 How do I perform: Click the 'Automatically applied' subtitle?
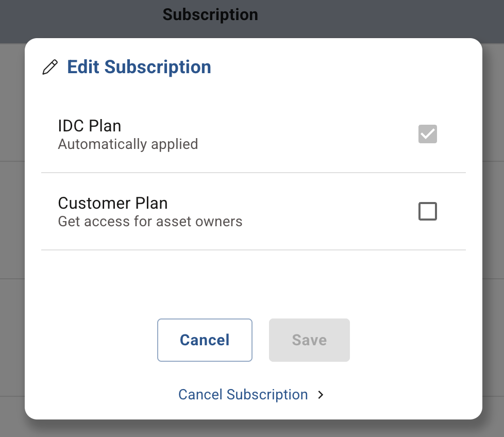[x=128, y=144]
